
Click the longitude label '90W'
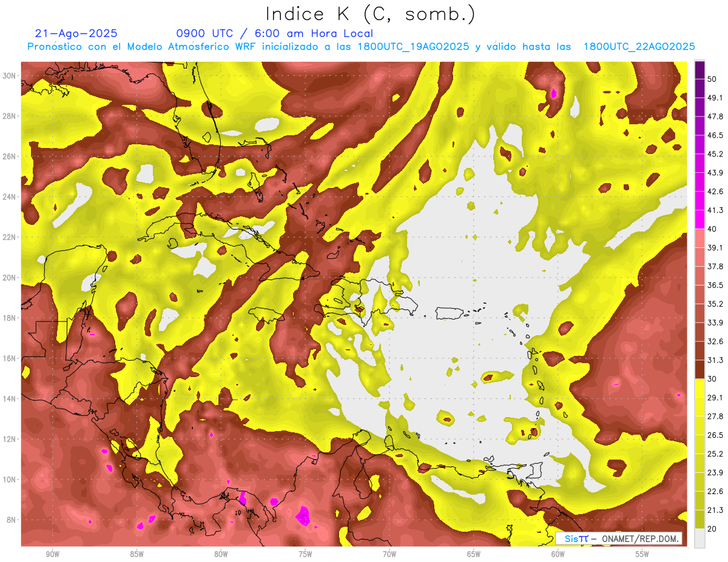point(52,554)
